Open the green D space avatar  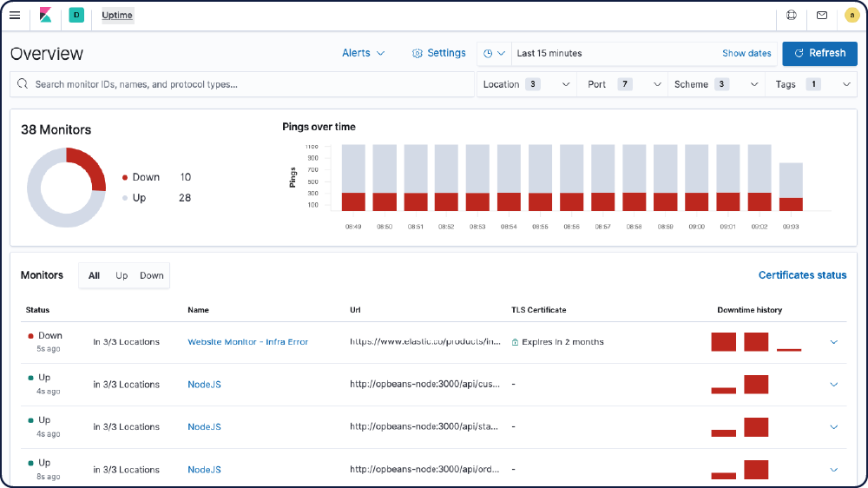(76, 15)
